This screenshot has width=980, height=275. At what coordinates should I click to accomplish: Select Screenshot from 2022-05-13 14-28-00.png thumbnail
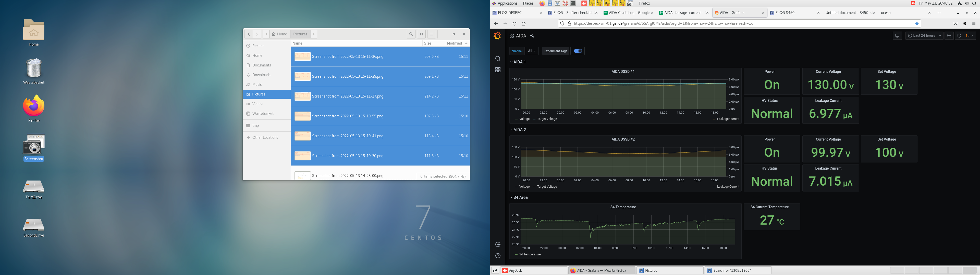tap(302, 176)
